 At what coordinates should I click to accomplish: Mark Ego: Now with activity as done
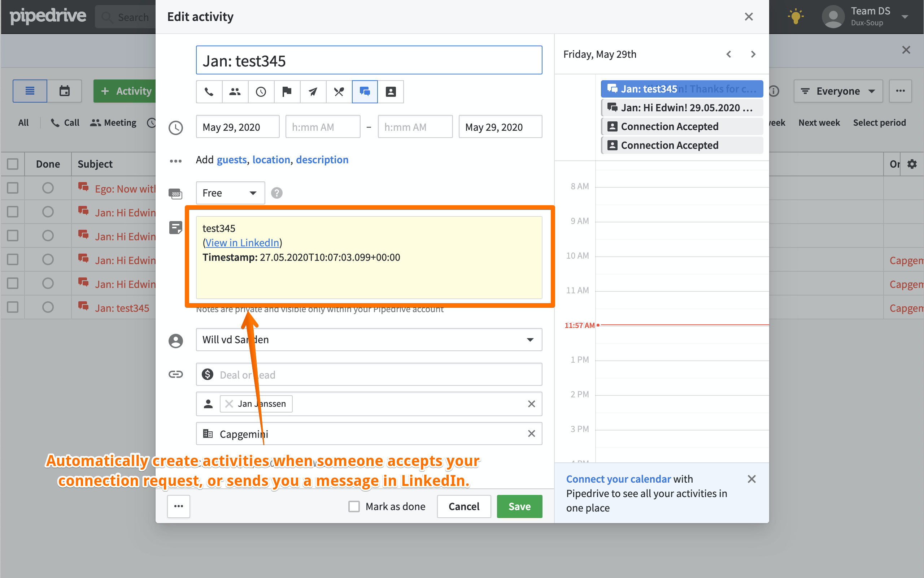point(48,188)
